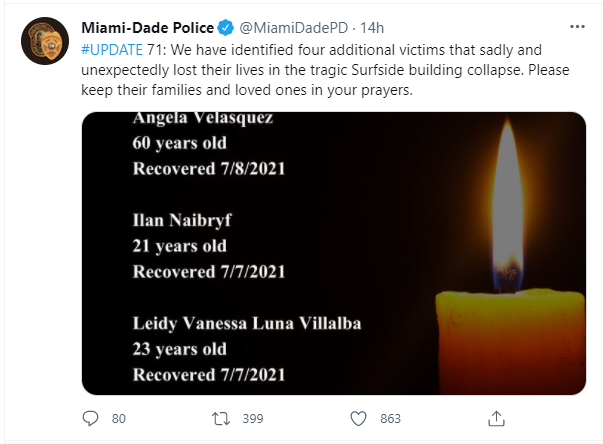Click Angela Velasquez text in the image
This screenshot has height=444, width=603.
[203, 118]
